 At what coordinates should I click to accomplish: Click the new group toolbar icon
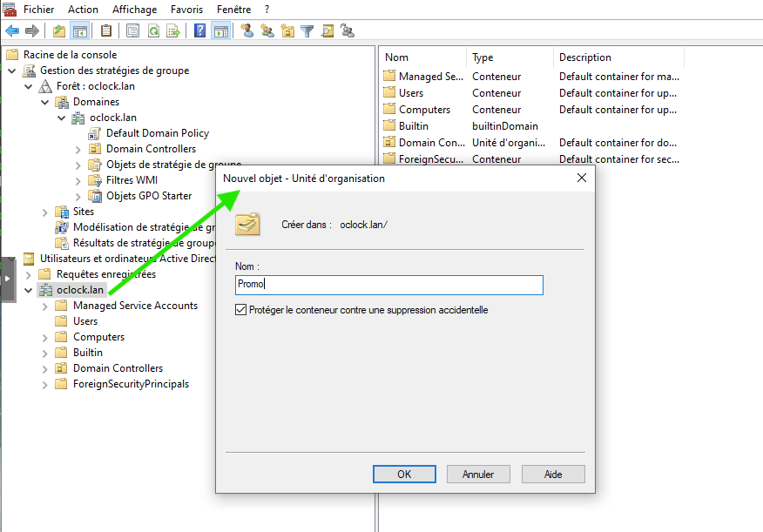(x=267, y=31)
